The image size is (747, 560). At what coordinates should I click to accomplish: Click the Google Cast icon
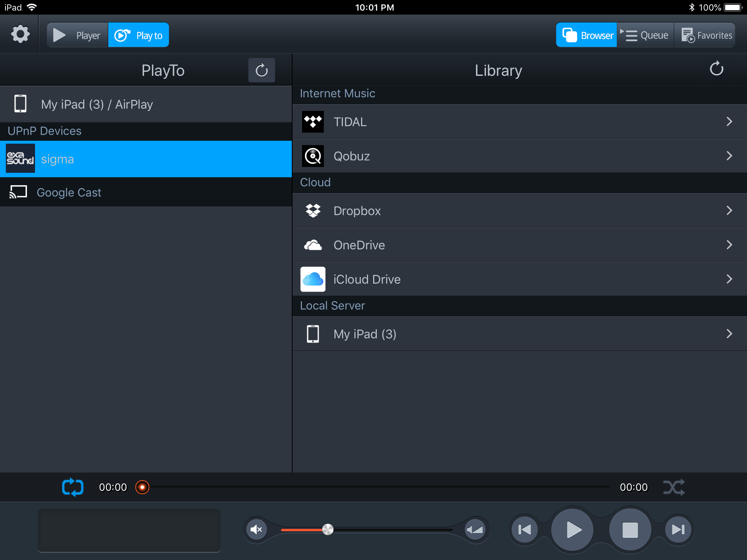click(x=18, y=192)
